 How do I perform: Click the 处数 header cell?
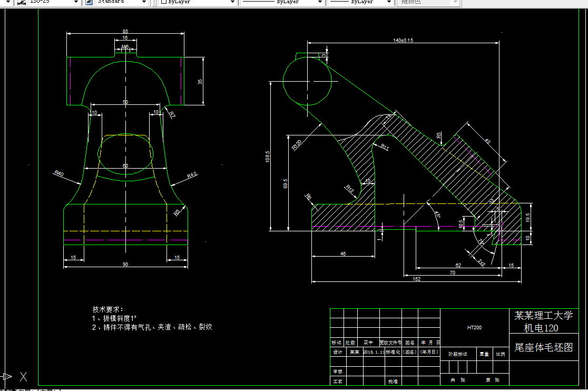[x=350, y=343]
